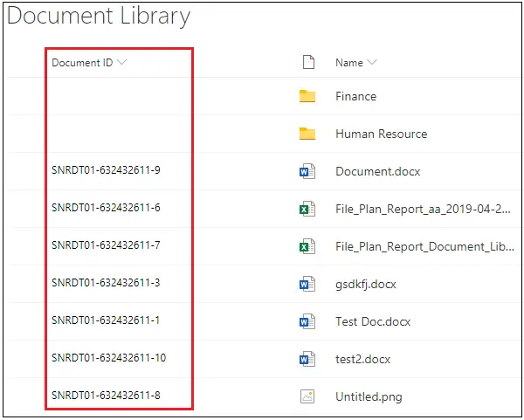Click the Word icon beside gsdkfj.docx
The image size is (524, 420).
pos(307,284)
